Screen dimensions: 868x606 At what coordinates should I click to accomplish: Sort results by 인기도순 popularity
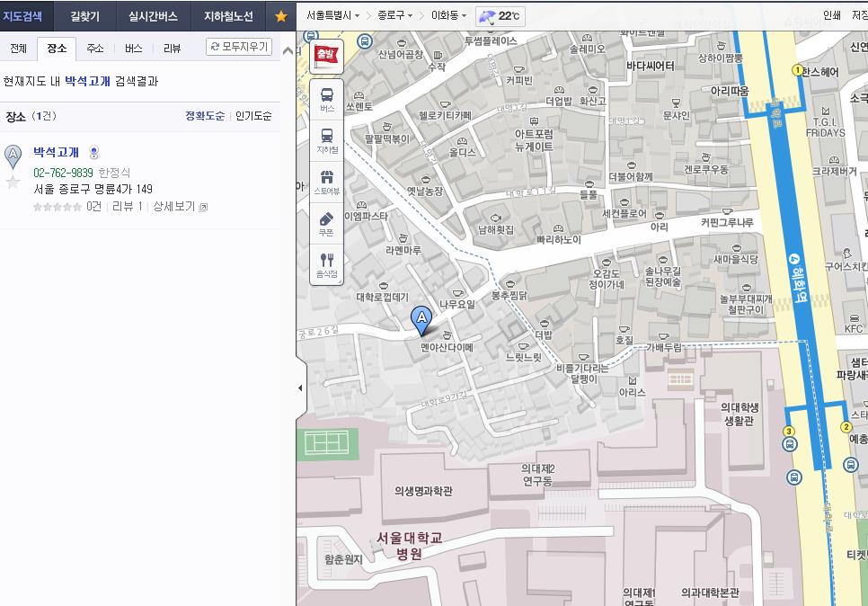pyautogui.click(x=253, y=116)
